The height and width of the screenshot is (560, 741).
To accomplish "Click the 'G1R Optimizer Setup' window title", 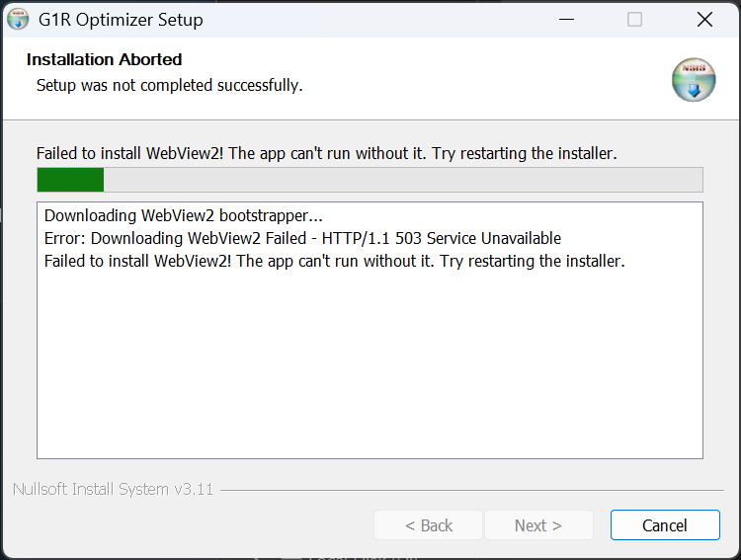I will click(121, 20).
